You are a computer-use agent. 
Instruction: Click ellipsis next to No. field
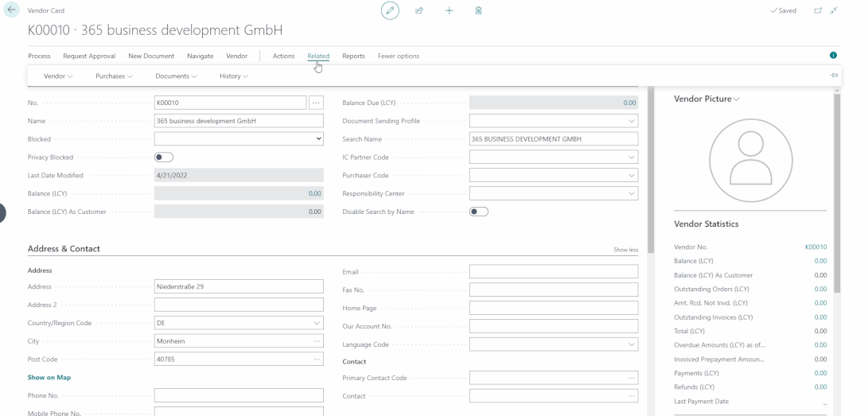coord(316,103)
